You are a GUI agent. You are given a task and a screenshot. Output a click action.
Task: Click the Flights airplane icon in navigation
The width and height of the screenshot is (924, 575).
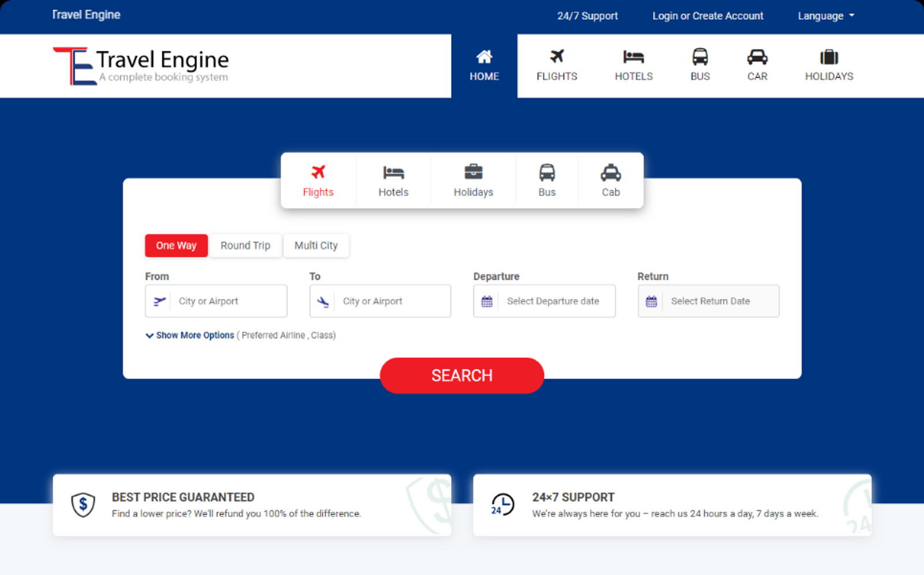557,57
